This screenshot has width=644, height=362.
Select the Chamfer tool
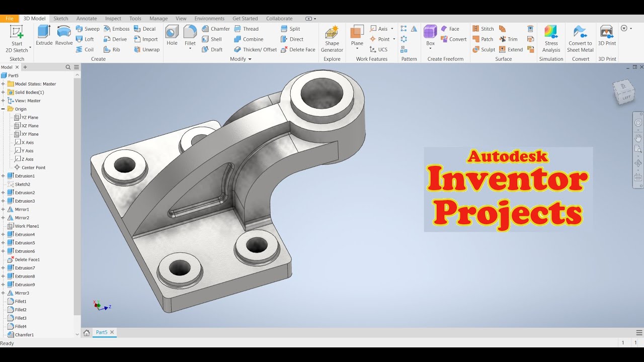point(216,29)
